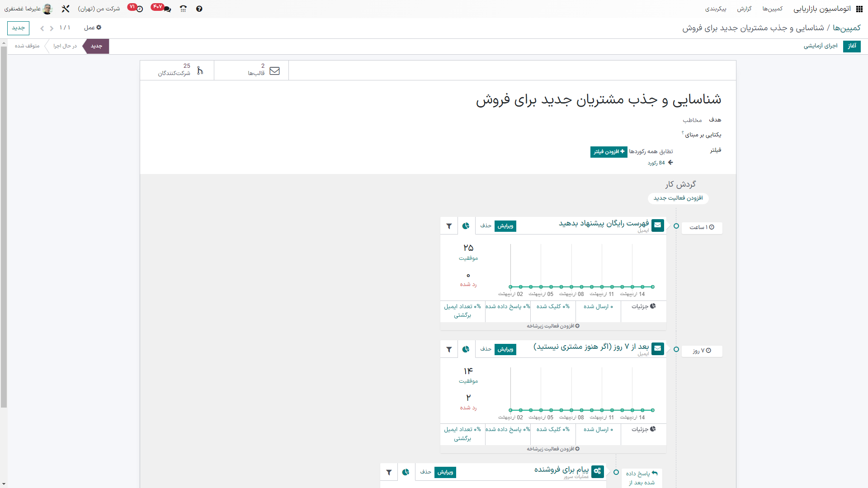Open the apps grid menu icon
The height and width of the screenshot is (488, 868).
pyautogui.click(x=859, y=9)
